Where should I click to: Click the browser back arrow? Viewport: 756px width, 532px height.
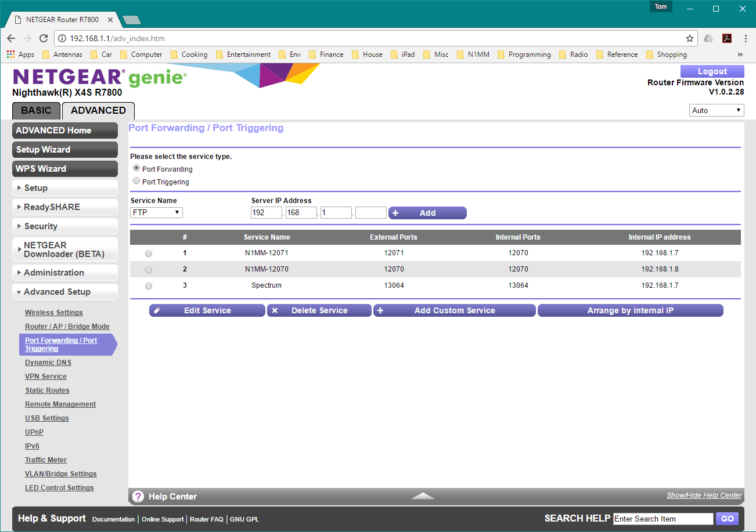[x=11, y=38]
